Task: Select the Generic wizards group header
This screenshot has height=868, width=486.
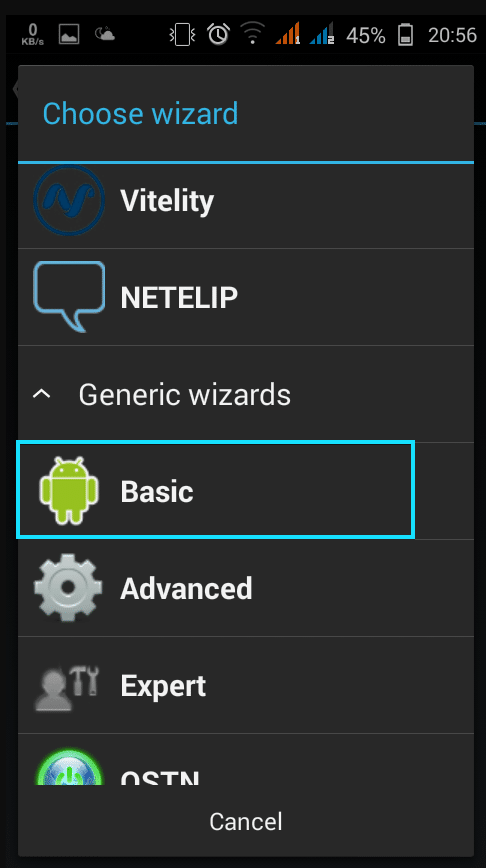Action: (x=246, y=394)
